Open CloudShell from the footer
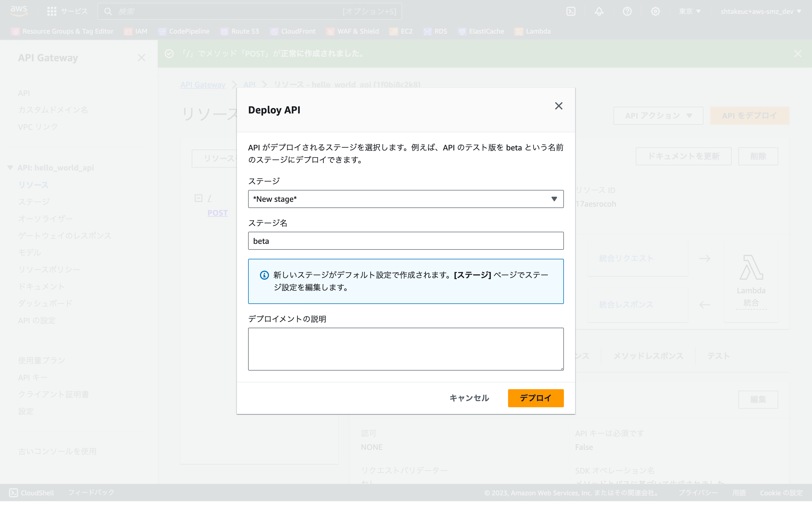Screen dimensions: 812x508 (x=31, y=492)
